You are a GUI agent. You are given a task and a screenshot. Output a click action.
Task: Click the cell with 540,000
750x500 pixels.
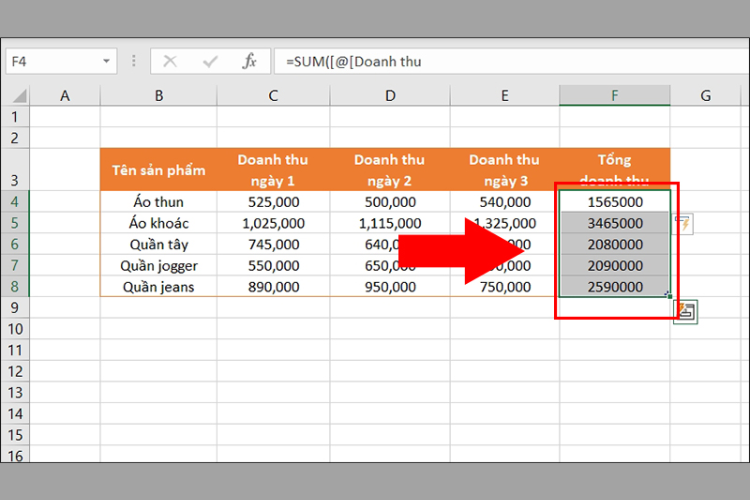(x=505, y=201)
